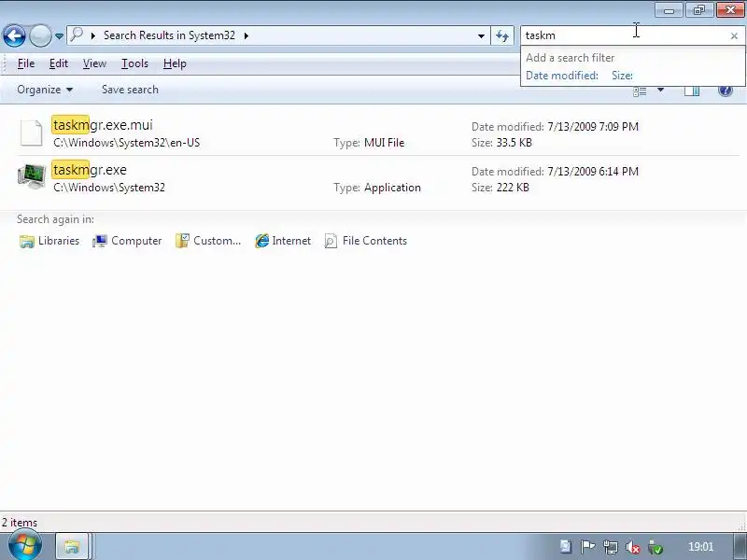Open the Organize dropdown

pos(45,90)
